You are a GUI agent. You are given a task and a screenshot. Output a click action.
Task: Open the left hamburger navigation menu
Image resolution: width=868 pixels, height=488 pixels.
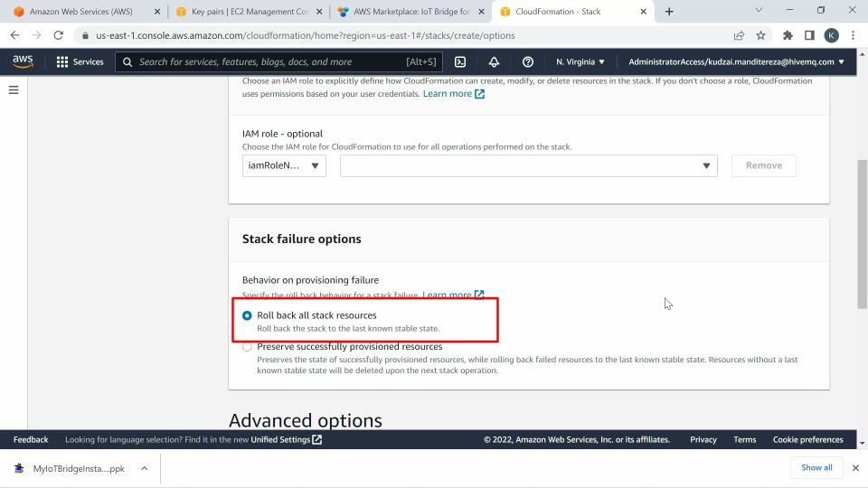tap(14, 89)
